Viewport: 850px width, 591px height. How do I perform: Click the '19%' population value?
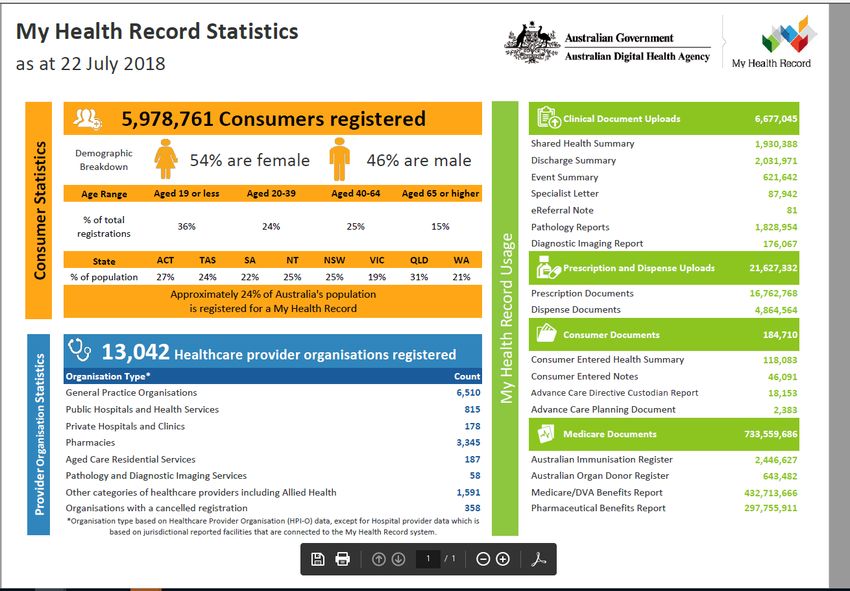377,277
